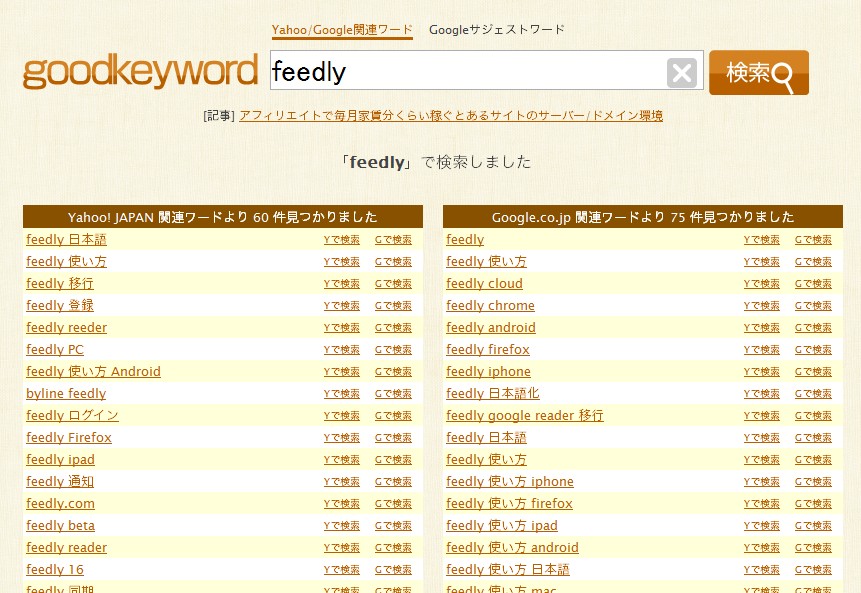The image size is (861, 593).
Task: Select the 'feedly android' keyword link
Action: (491, 327)
